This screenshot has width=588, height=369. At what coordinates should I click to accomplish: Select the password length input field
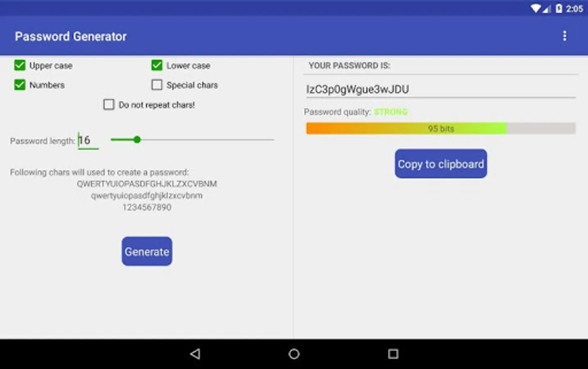click(x=88, y=140)
